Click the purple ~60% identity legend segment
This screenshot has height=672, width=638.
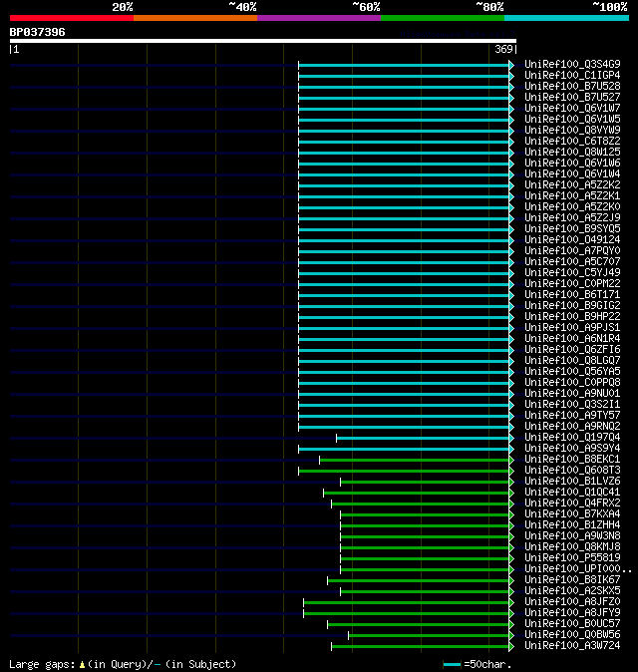point(319,18)
